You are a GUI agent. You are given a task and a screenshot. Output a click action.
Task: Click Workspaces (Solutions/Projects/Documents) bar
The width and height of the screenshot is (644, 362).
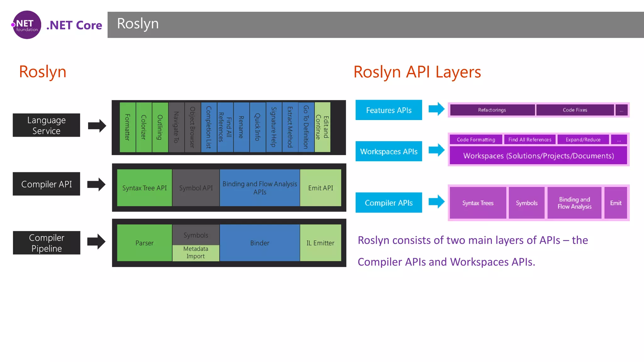coord(538,156)
